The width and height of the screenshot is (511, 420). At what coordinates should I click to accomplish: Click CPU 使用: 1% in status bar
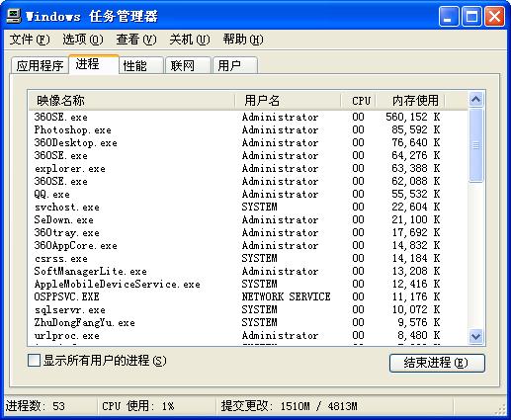pos(138,406)
